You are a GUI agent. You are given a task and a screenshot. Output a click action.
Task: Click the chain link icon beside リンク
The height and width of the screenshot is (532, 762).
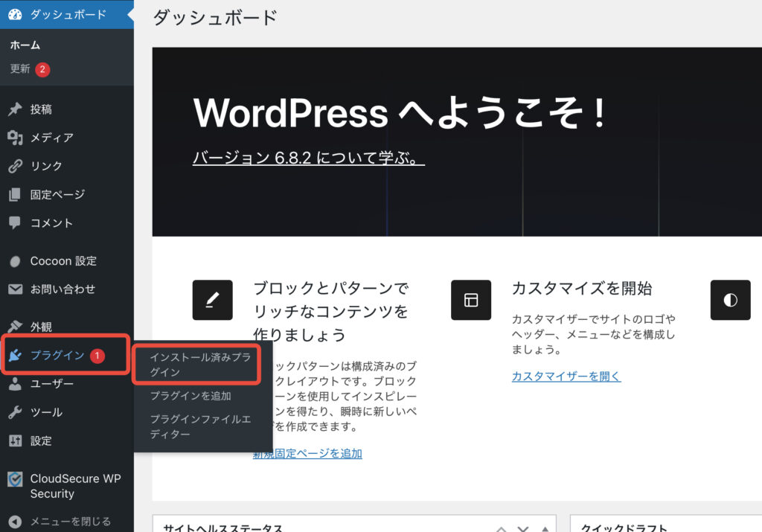[x=15, y=166]
